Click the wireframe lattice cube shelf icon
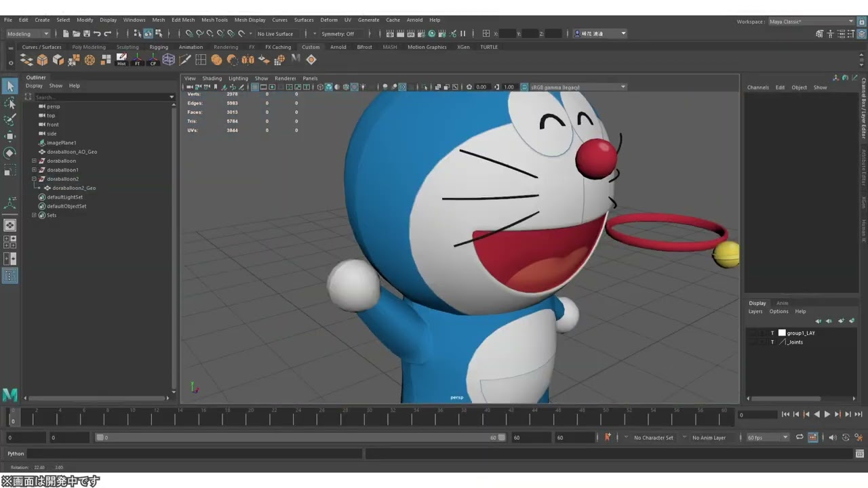The image size is (868, 488). [x=168, y=60]
